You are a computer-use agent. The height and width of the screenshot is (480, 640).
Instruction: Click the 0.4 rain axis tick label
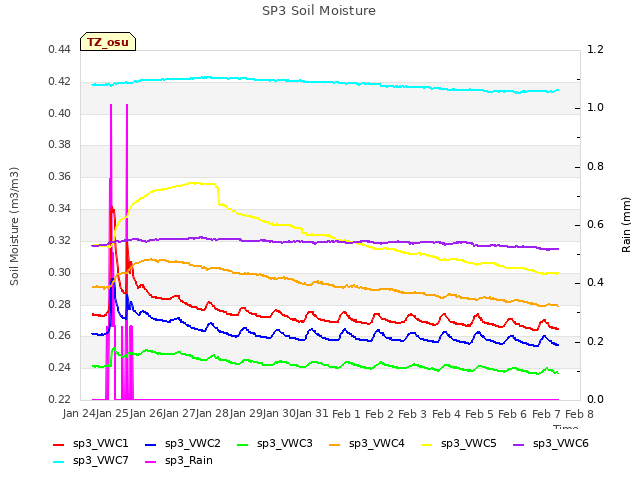click(x=596, y=282)
